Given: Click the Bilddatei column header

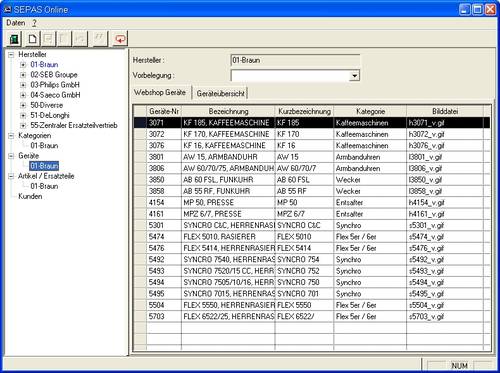Looking at the screenshot, I should [445, 111].
